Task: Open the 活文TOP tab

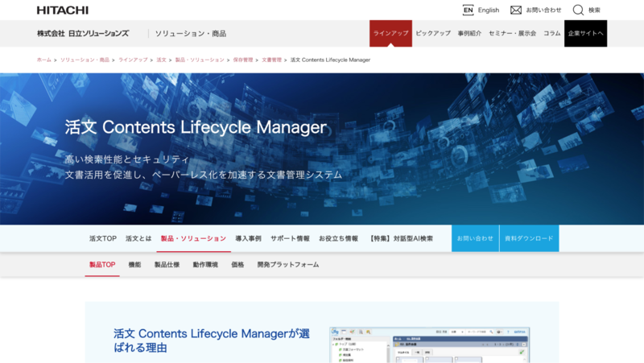Action: pyautogui.click(x=103, y=238)
